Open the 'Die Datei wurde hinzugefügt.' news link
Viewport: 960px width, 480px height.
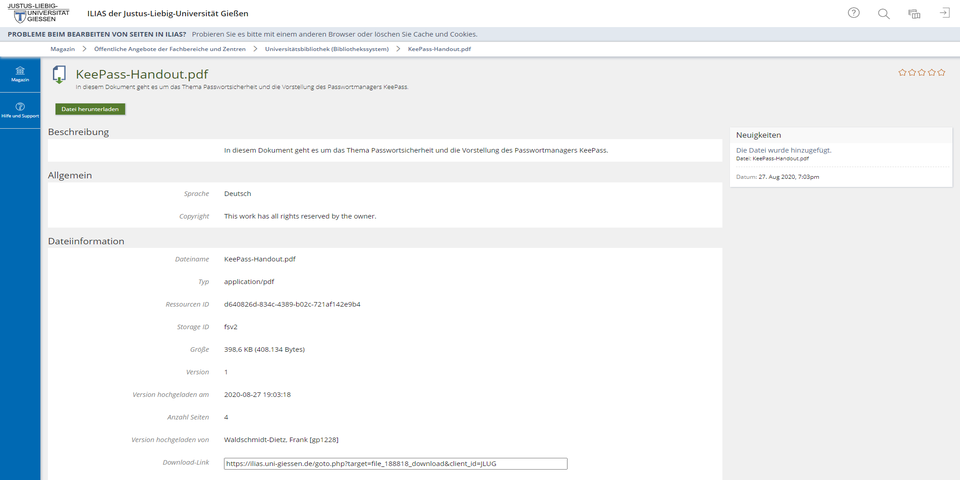[x=784, y=150]
